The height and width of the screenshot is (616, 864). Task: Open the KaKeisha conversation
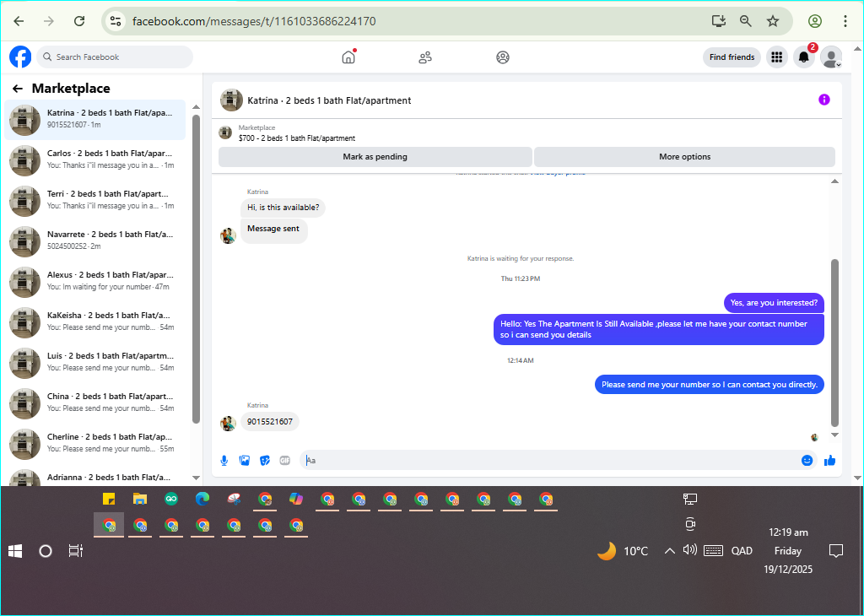pyautogui.click(x=94, y=322)
